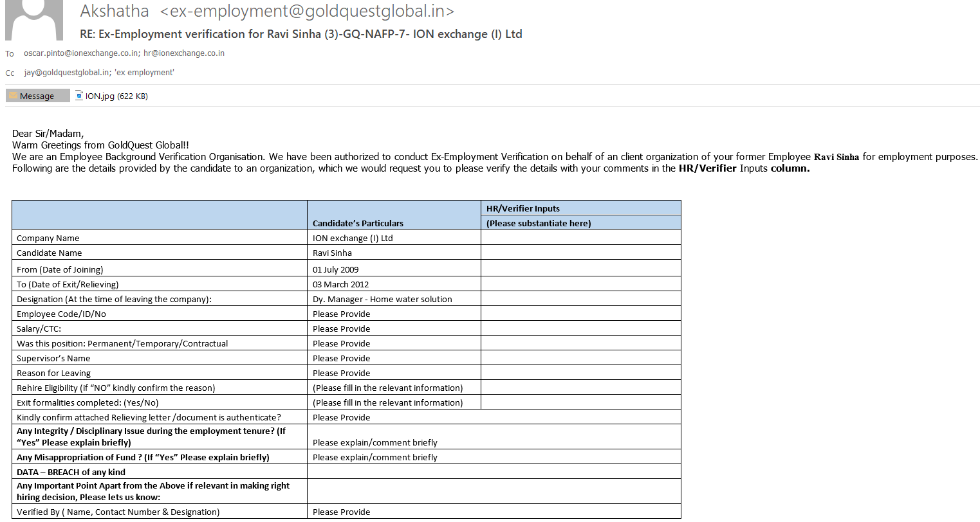
Task: Click recipient hr@ionexchange.co.in
Action: [x=184, y=53]
